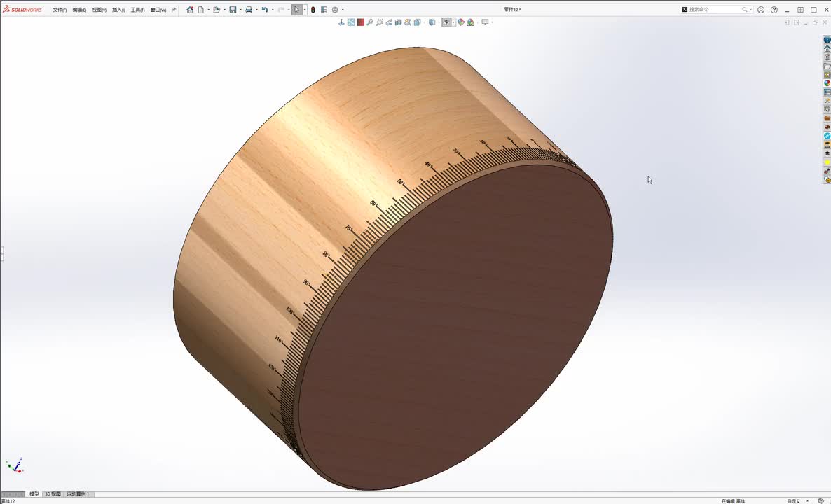Switch to the 模型 (Model) tab

click(34, 494)
